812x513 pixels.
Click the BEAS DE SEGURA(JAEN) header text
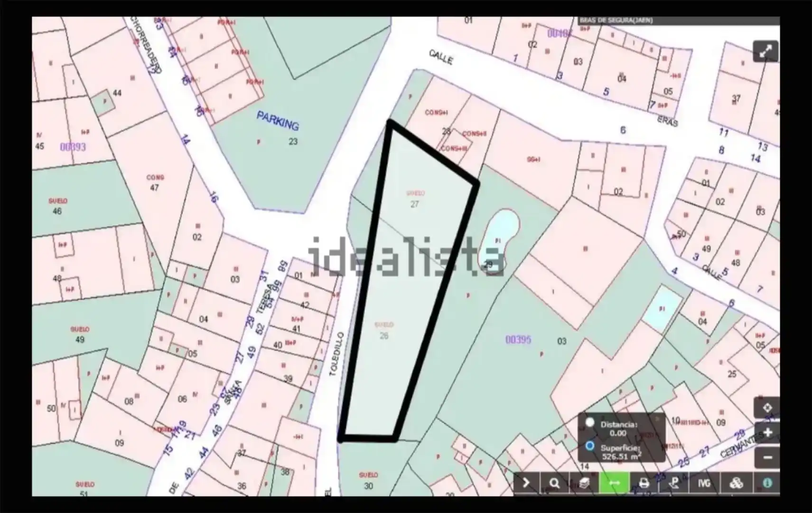(616, 20)
